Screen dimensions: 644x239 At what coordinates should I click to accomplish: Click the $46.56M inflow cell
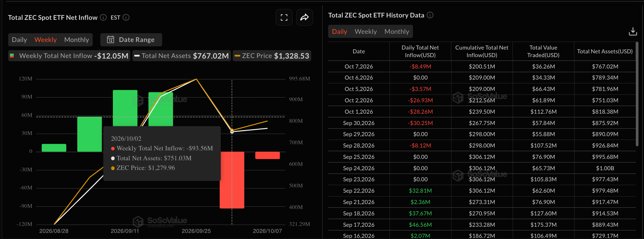[420, 225]
